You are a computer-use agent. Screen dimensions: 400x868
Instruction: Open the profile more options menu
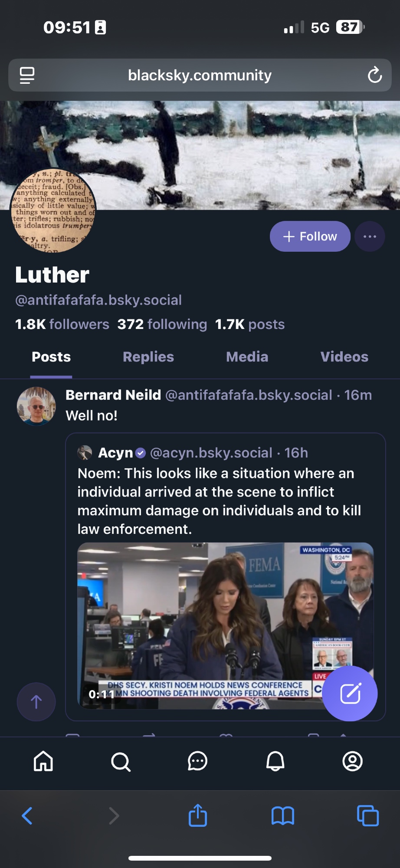pos(370,237)
